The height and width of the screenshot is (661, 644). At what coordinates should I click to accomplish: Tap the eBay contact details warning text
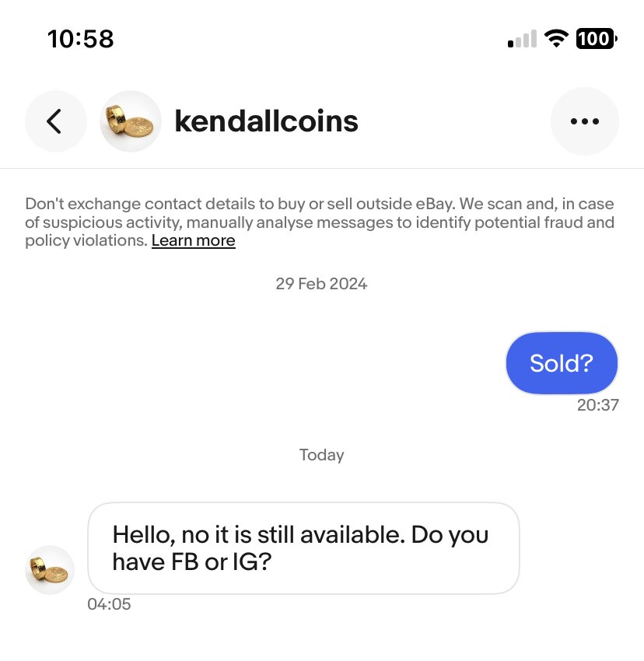(x=320, y=222)
